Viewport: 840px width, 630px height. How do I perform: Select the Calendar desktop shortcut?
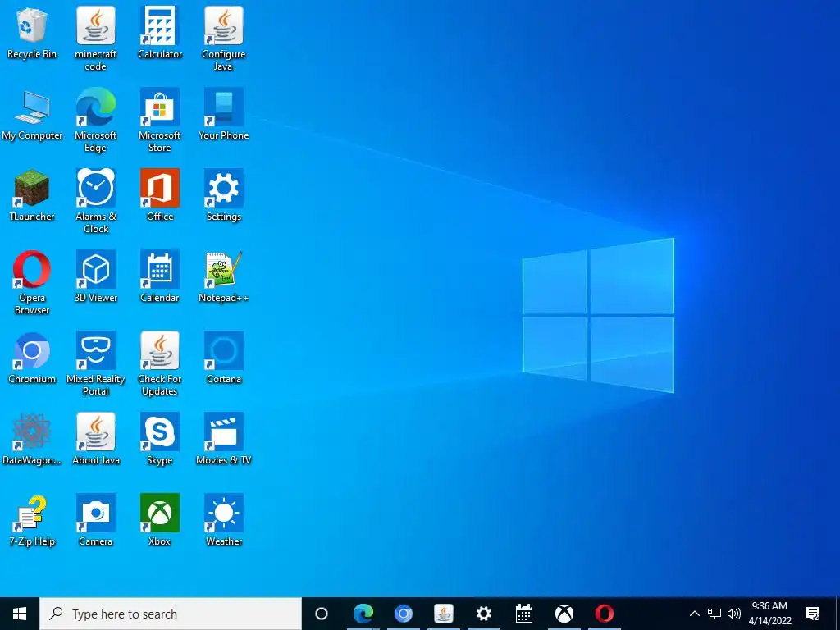160,277
